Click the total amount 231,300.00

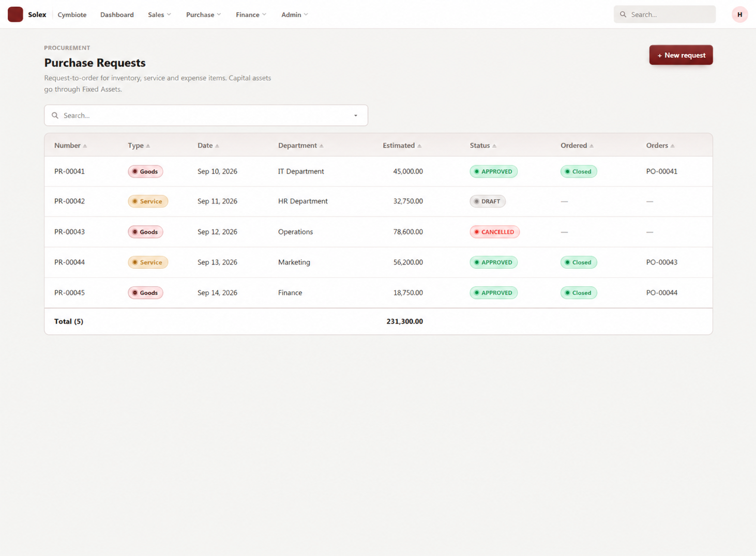(x=404, y=321)
